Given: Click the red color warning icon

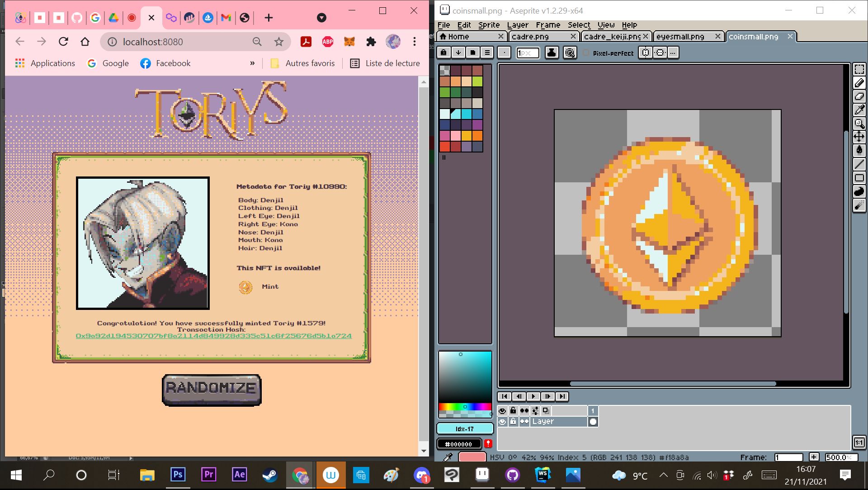Looking at the screenshot, I should pyautogui.click(x=488, y=443).
